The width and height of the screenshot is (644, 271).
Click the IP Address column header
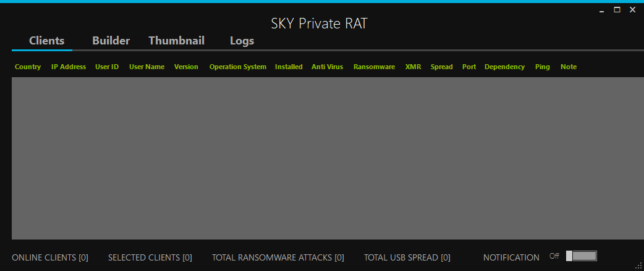68,67
